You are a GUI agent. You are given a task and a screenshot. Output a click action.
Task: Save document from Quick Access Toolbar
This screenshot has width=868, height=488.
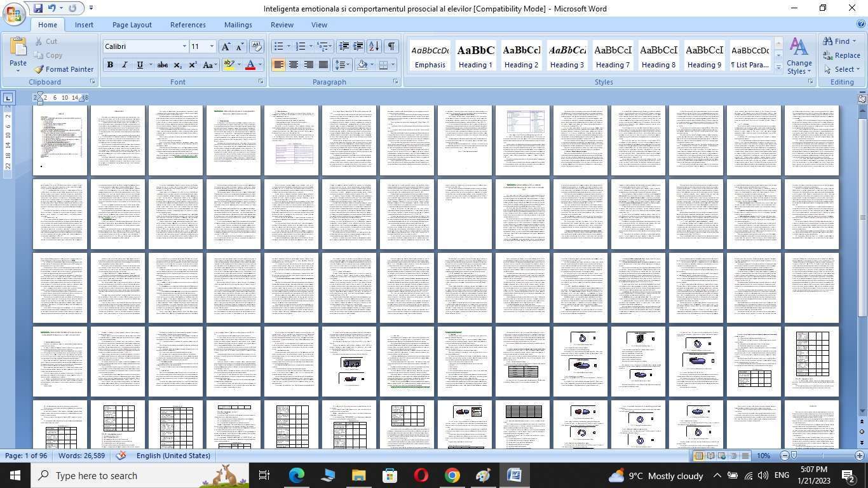click(38, 8)
